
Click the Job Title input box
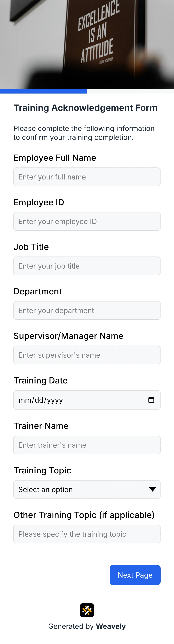click(x=87, y=266)
